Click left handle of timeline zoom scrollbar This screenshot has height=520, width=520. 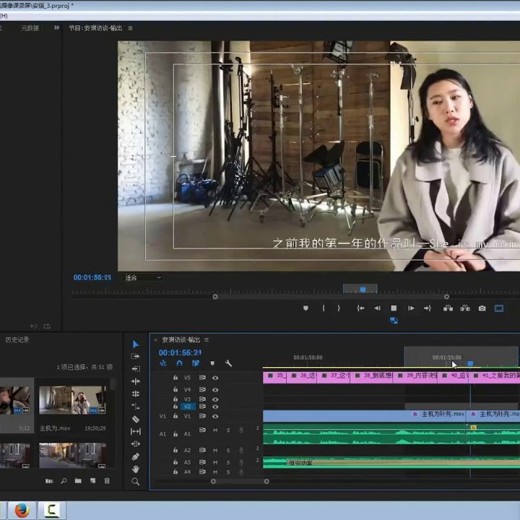click(x=213, y=481)
